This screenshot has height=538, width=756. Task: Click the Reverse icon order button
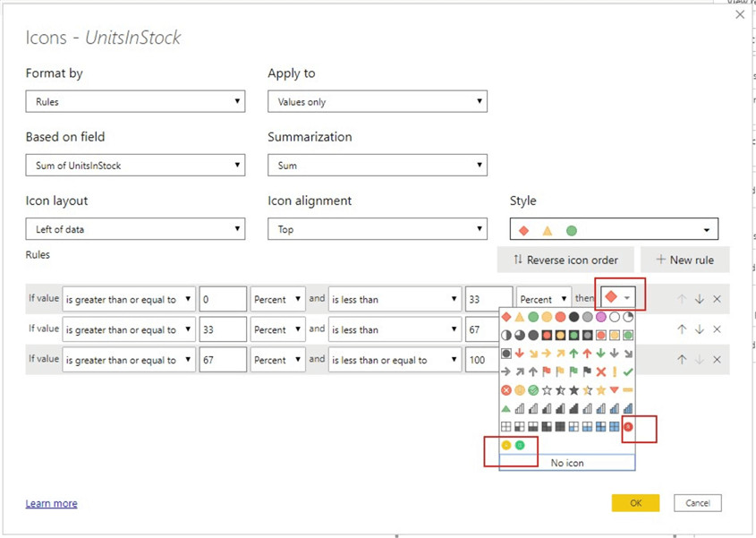[565, 260]
